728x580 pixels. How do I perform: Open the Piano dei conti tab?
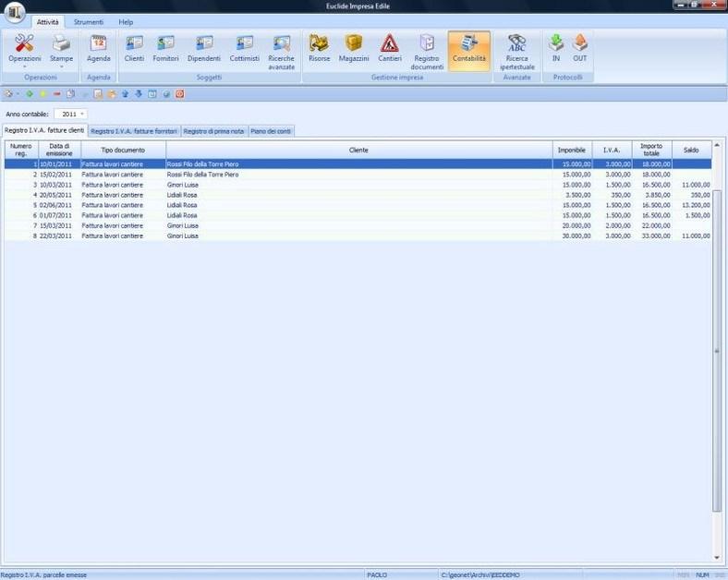pyautogui.click(x=272, y=131)
